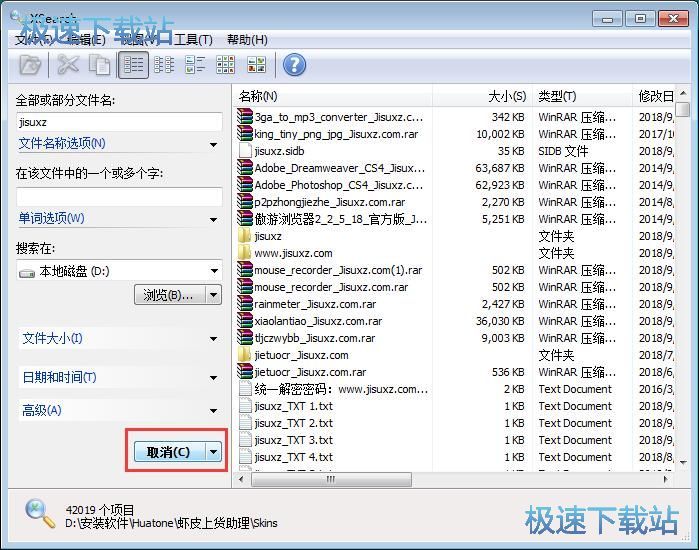Sort by 大小(S) column header
Image resolution: width=699 pixels, height=550 pixels.
(x=482, y=96)
